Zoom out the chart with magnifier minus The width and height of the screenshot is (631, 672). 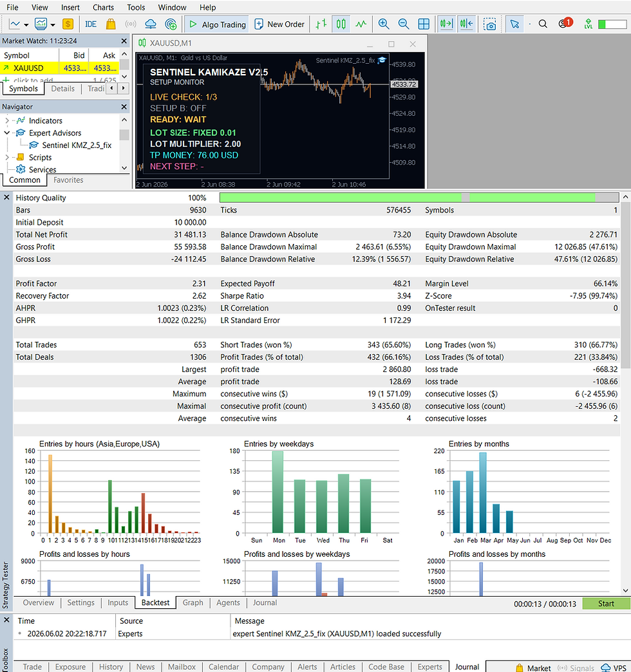[403, 24]
